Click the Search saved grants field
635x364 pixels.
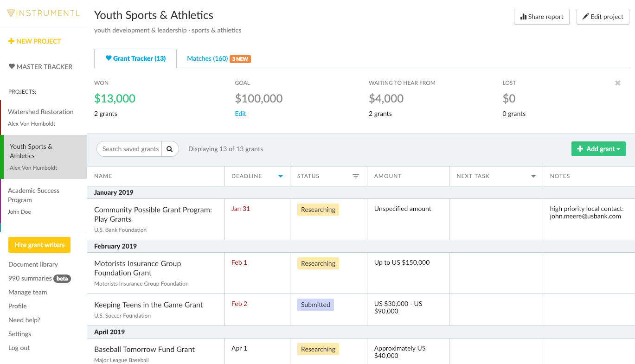coord(130,149)
